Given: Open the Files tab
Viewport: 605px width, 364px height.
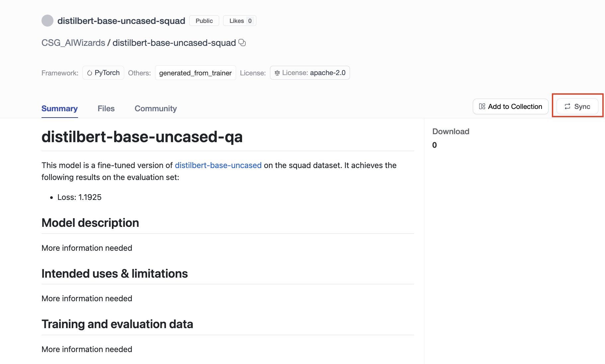Looking at the screenshot, I should (106, 109).
